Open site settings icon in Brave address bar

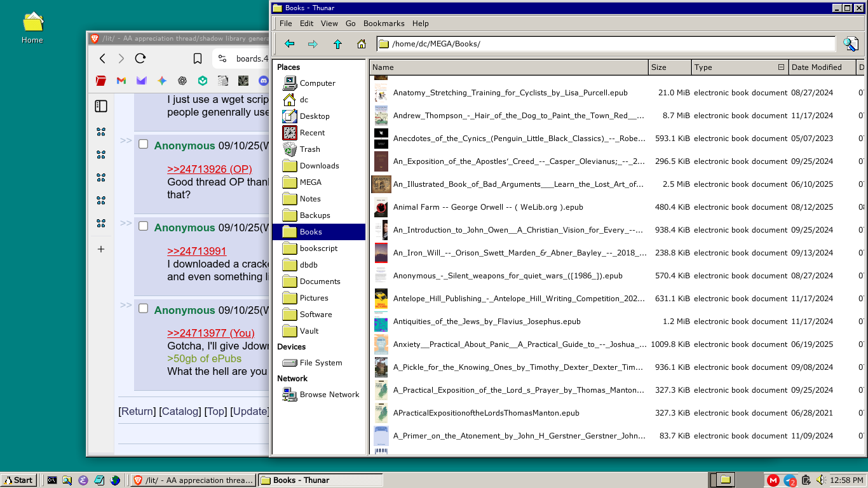click(222, 58)
